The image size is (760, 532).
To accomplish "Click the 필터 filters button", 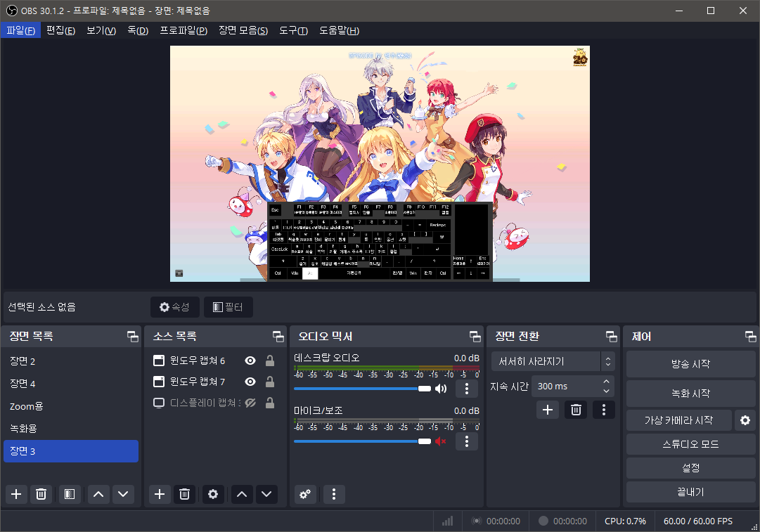I will click(228, 307).
